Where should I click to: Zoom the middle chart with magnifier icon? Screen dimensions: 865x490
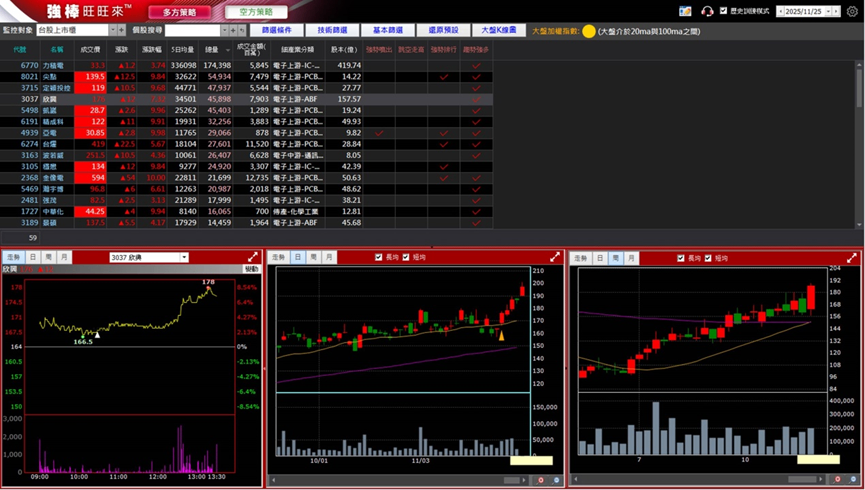coord(556,481)
